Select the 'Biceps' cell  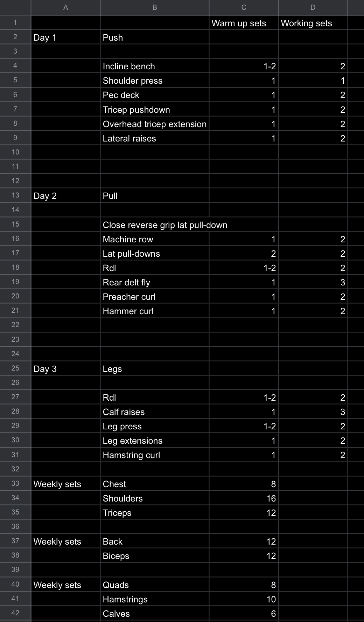pyautogui.click(x=154, y=556)
